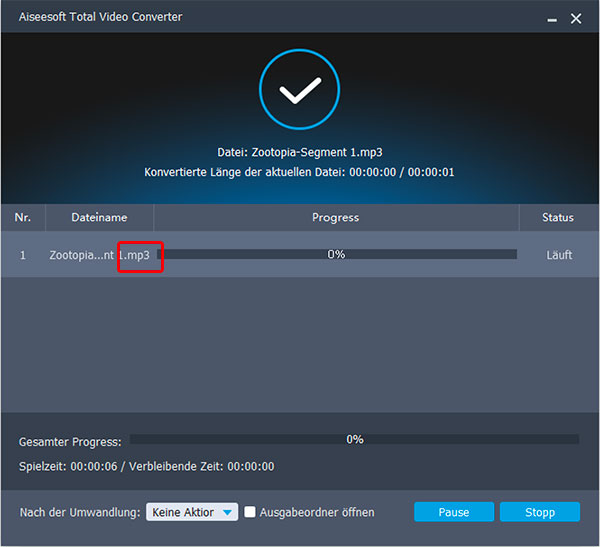Click the Nr. column header
This screenshot has height=547, width=600.
pos(23,217)
